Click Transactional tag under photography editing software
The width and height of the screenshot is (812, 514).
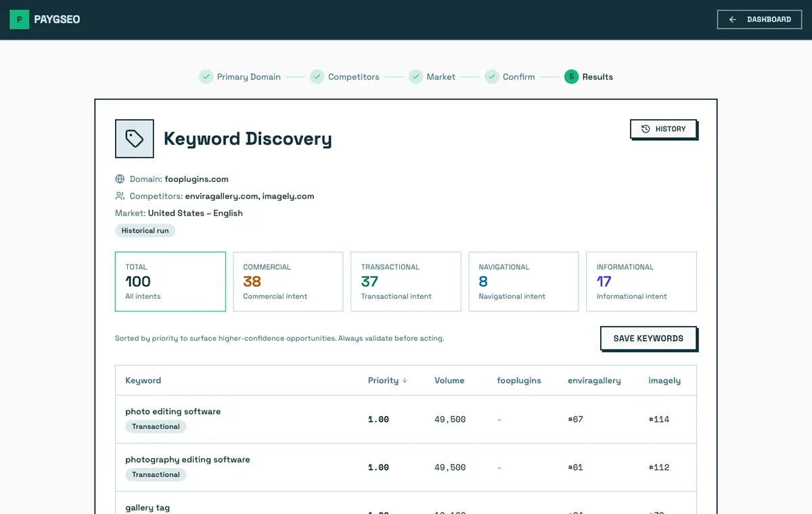click(156, 475)
